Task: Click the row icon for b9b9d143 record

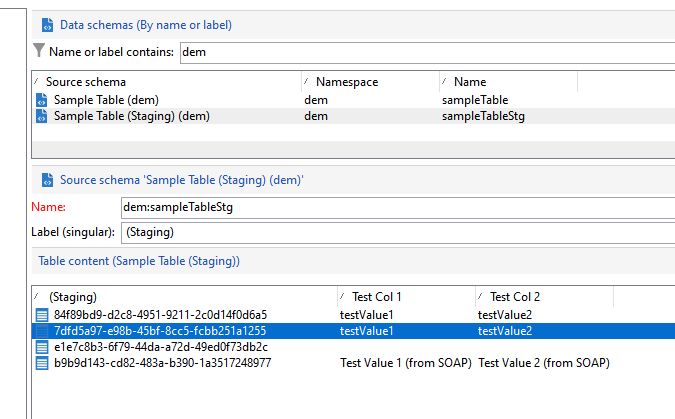Action: 41,363
